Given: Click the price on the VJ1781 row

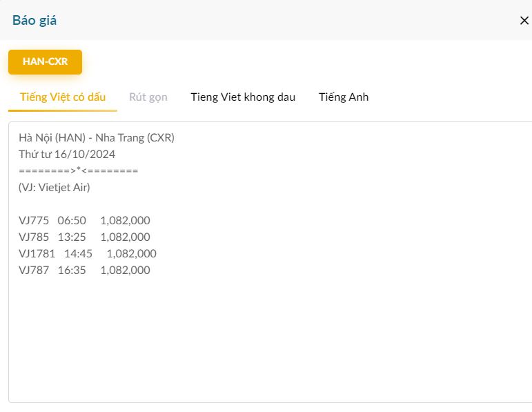Looking at the screenshot, I should 131,253.
